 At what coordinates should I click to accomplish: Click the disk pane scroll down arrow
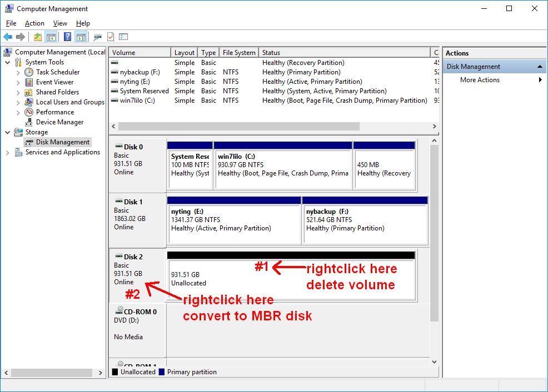tap(435, 362)
